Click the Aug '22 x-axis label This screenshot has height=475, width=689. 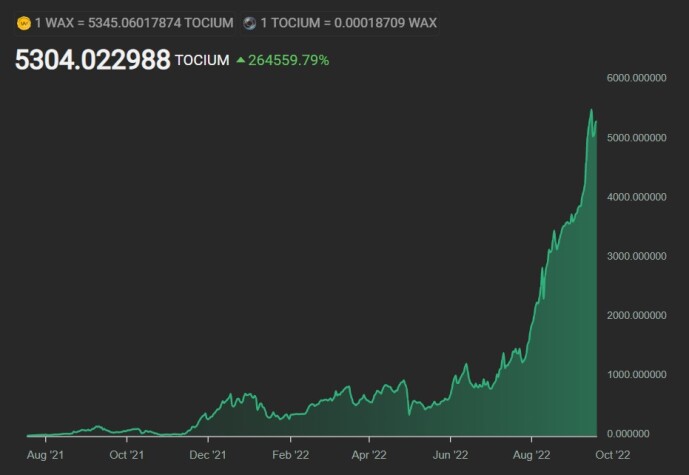(x=531, y=455)
